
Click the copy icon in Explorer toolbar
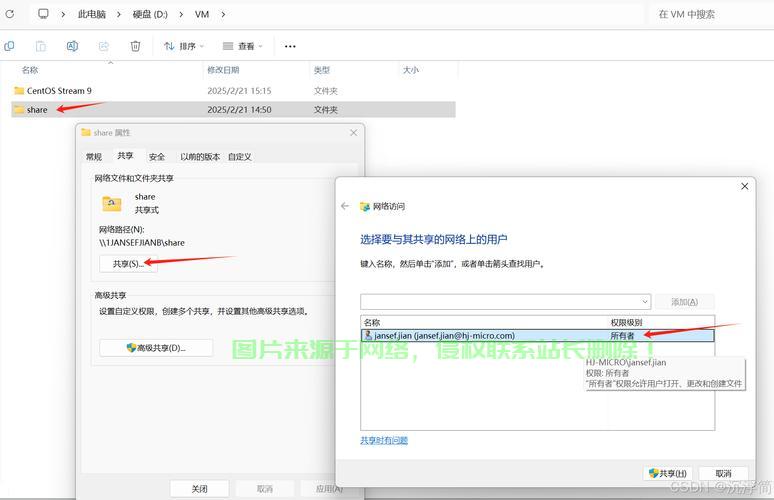coord(9,46)
